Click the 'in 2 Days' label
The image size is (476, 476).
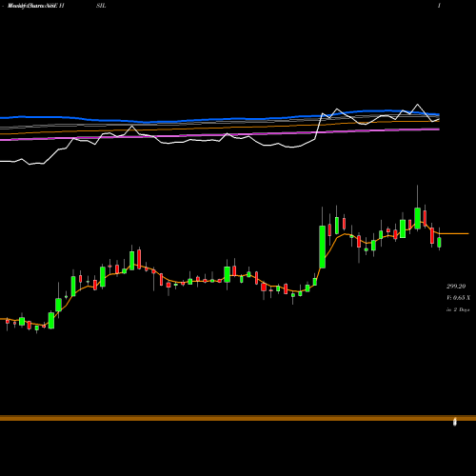click(x=458, y=309)
